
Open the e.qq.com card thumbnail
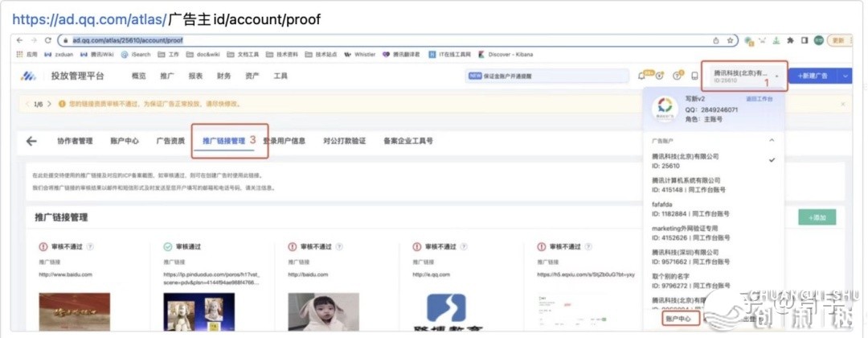[446, 311]
